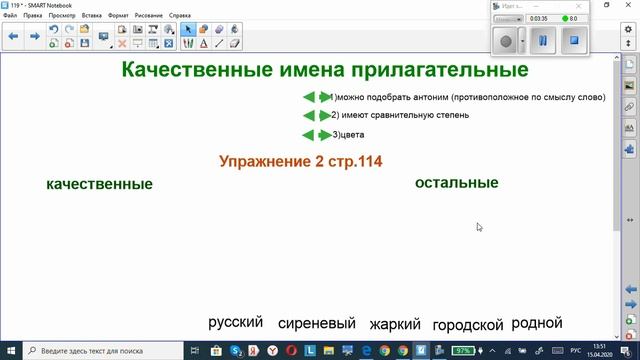
Task: Open the Attachments paperclip side tab
Action: point(630,107)
